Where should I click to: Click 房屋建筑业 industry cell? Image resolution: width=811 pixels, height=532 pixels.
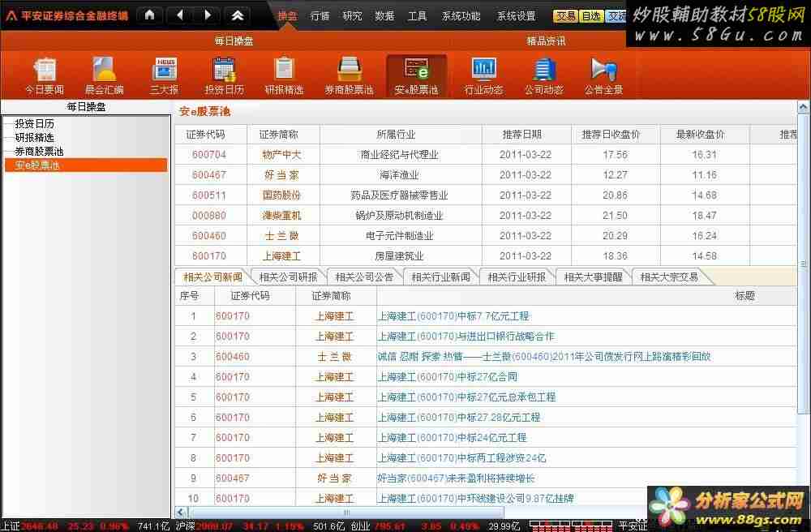pyautogui.click(x=399, y=256)
